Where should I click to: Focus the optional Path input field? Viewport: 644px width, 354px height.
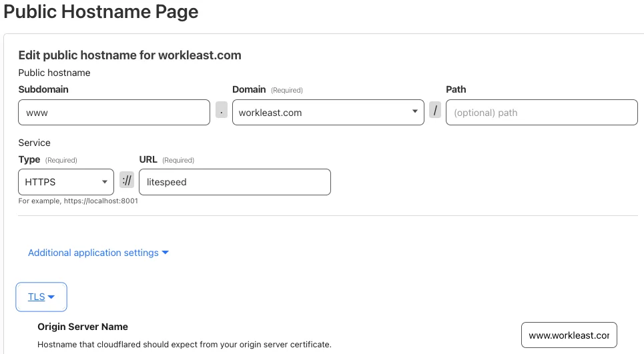542,113
